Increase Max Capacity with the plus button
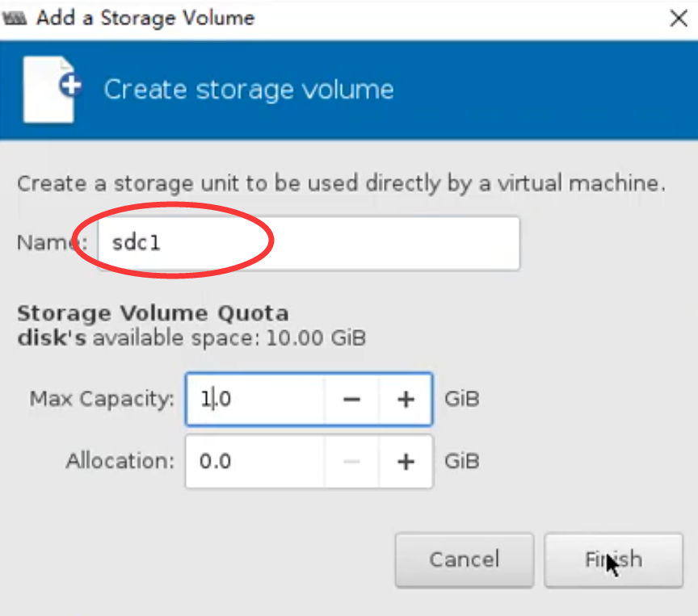The width and height of the screenshot is (698, 616). 406,399
